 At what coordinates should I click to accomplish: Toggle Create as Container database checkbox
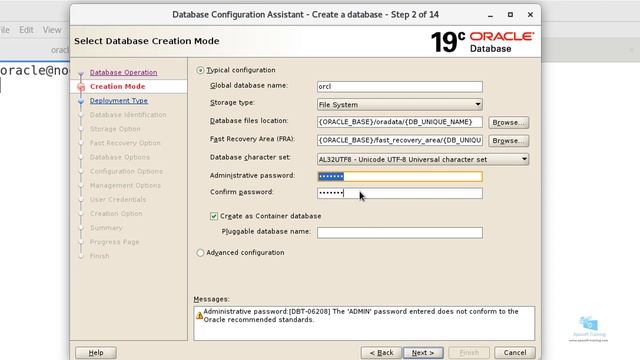click(x=214, y=216)
